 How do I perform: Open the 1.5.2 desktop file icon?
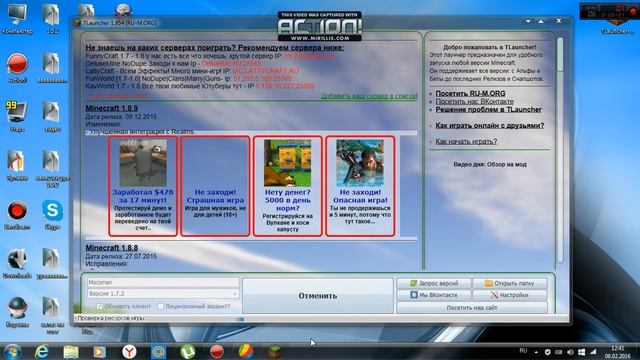(52, 19)
